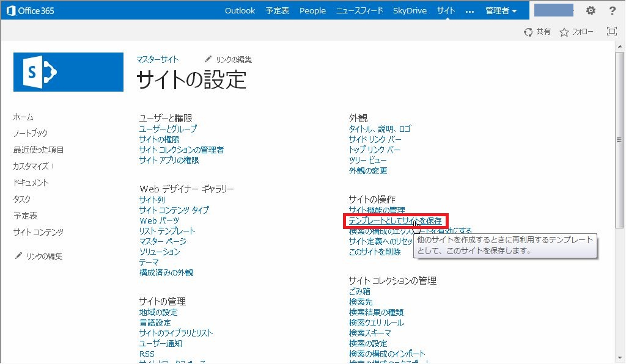Open the settings gear icon
626x364 pixels.
click(x=591, y=11)
